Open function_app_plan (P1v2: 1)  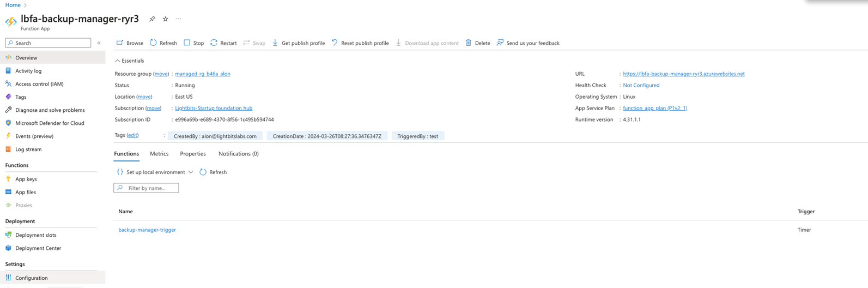tap(655, 108)
